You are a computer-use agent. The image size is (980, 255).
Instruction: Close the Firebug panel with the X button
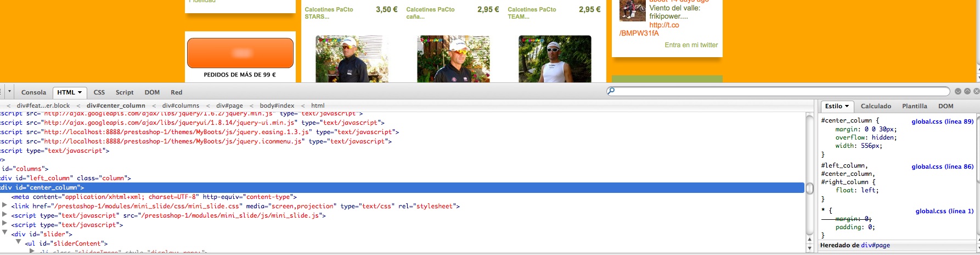coord(976,91)
